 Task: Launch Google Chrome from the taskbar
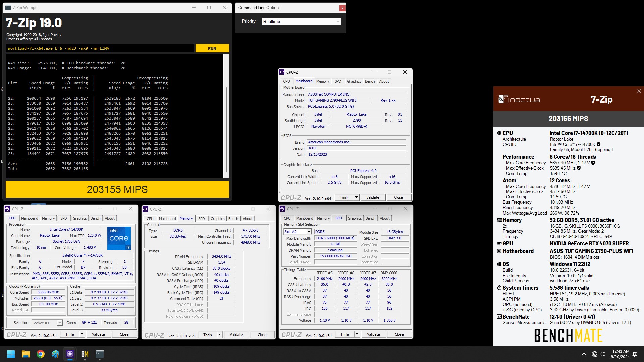(x=41, y=354)
